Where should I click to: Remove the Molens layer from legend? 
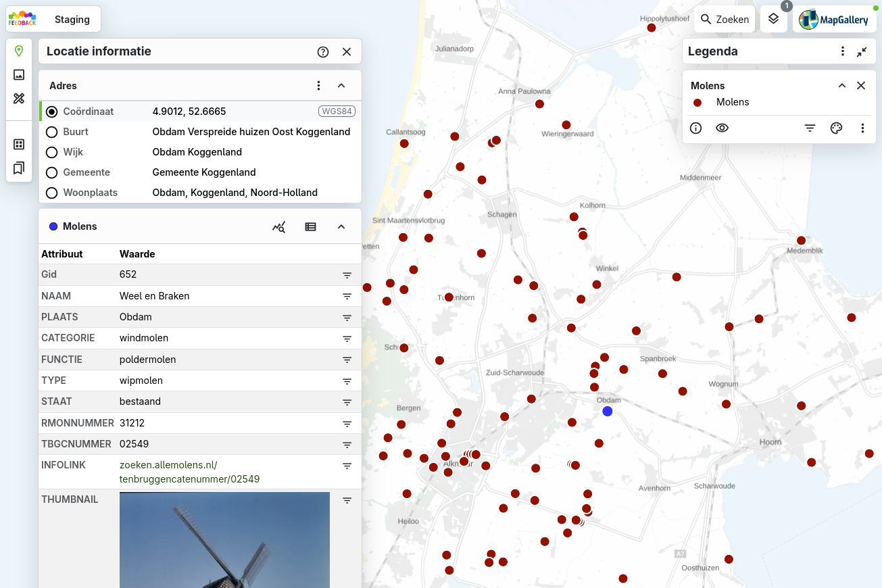click(x=861, y=86)
